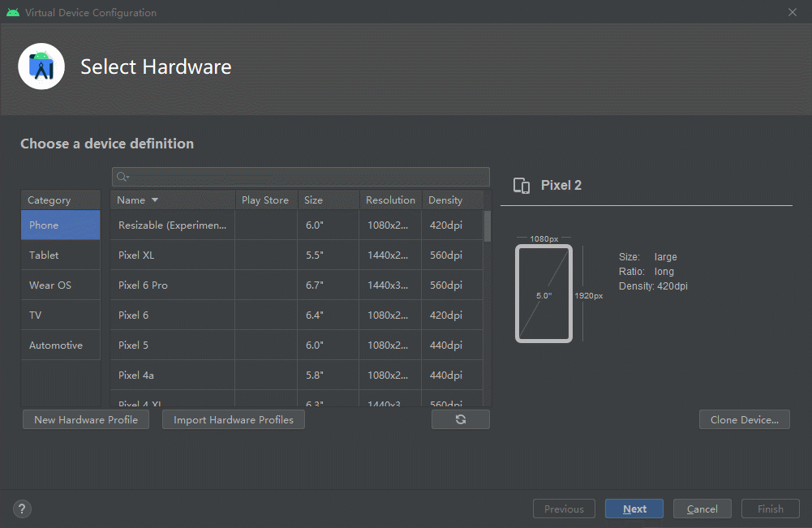The height and width of the screenshot is (528, 812).
Task: Click the refresh icon button
Action: (460, 419)
